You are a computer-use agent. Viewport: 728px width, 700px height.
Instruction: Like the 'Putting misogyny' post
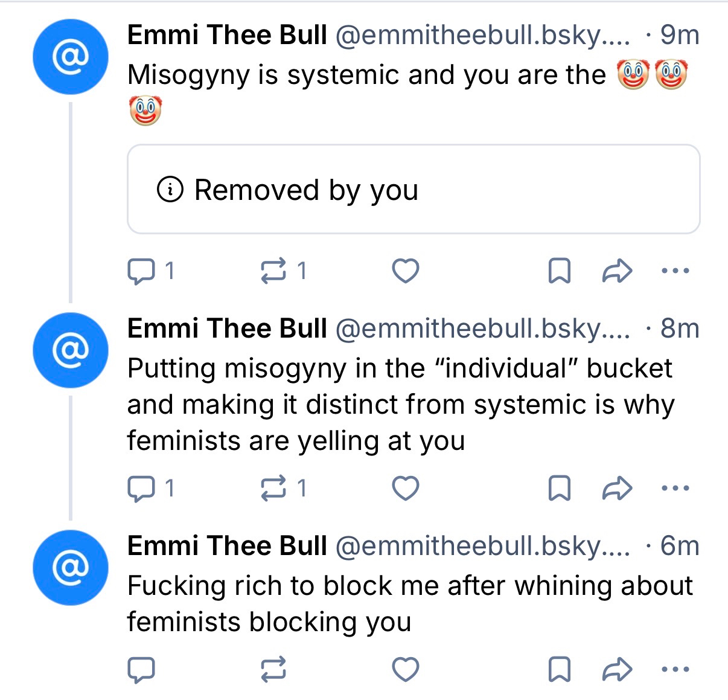pos(406,489)
